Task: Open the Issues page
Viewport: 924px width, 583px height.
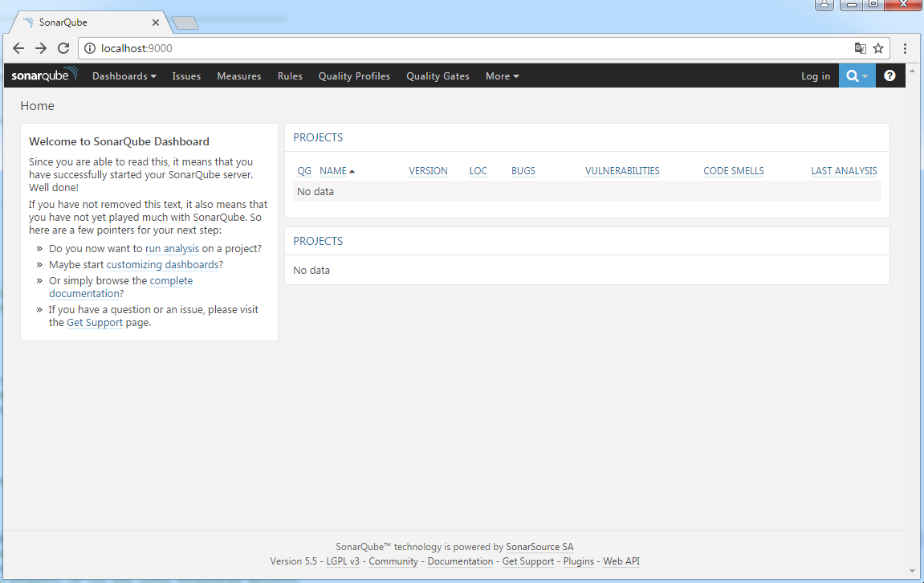Action: tap(186, 76)
